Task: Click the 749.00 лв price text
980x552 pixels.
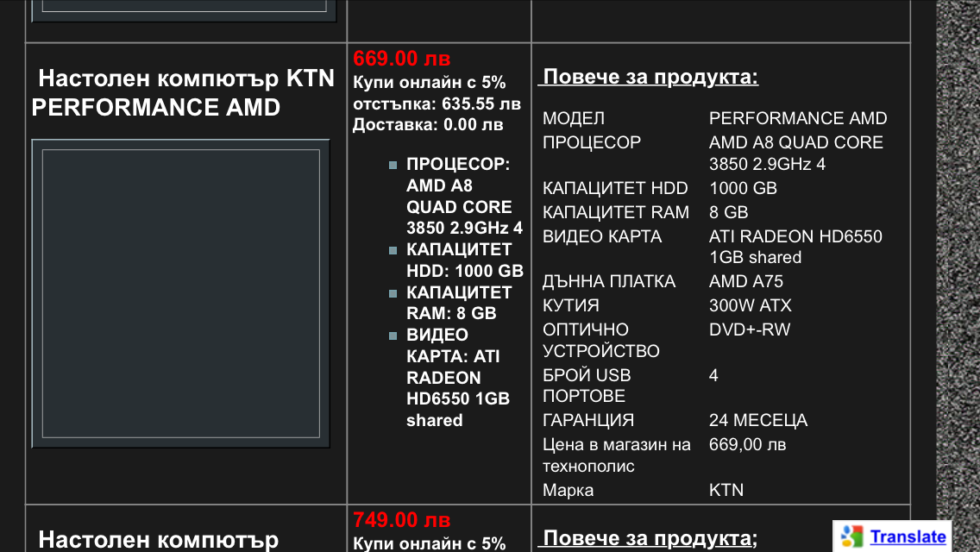Action: point(401,520)
